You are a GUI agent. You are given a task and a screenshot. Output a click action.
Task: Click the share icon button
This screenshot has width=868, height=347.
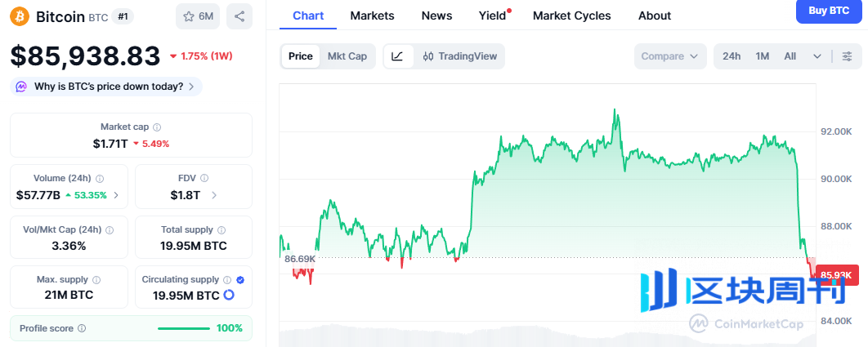(239, 16)
